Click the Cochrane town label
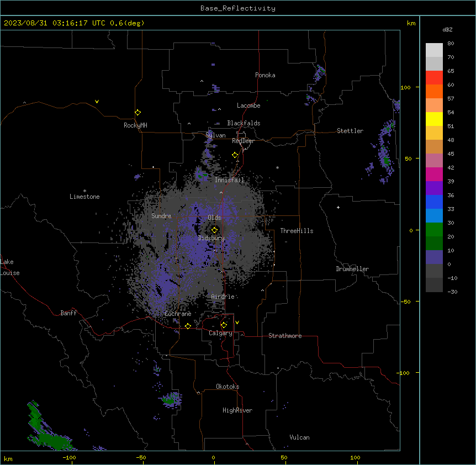 click(178, 314)
